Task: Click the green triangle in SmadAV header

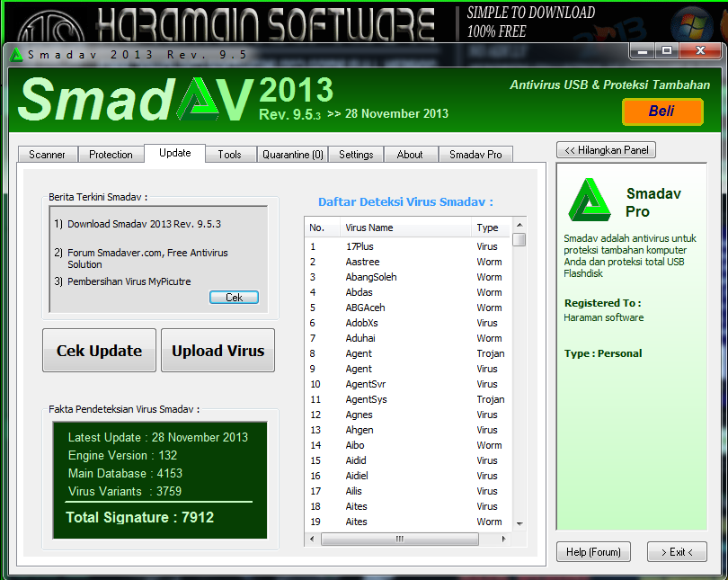Action: [x=198, y=99]
